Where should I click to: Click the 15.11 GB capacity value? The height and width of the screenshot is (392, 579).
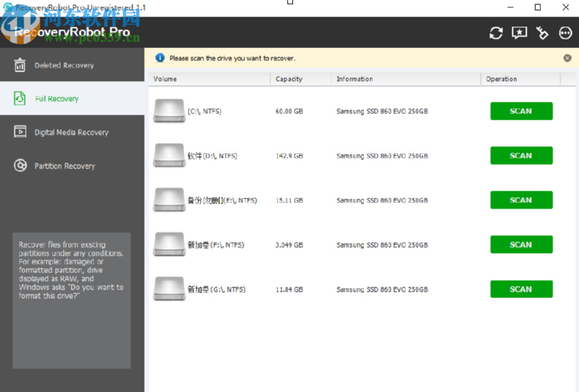[289, 200]
